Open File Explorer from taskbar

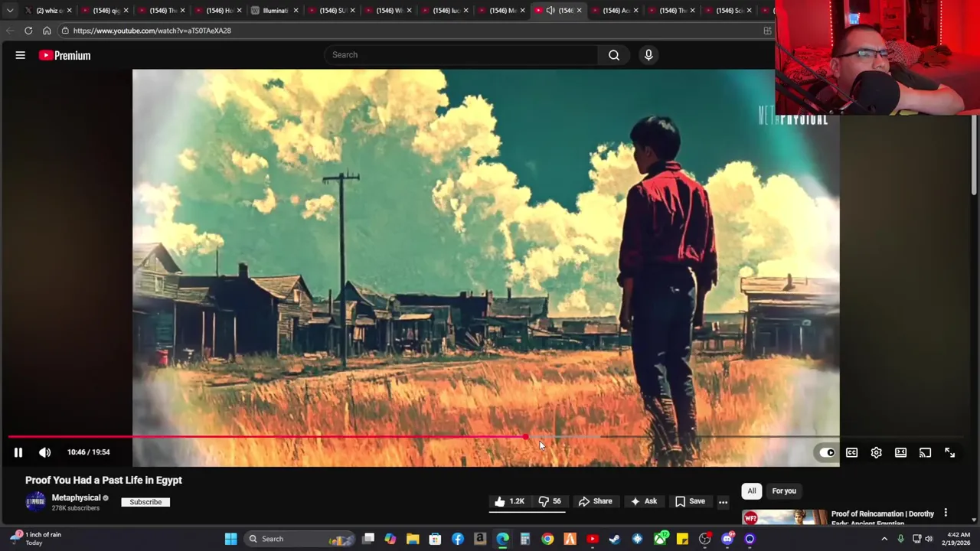413,539
